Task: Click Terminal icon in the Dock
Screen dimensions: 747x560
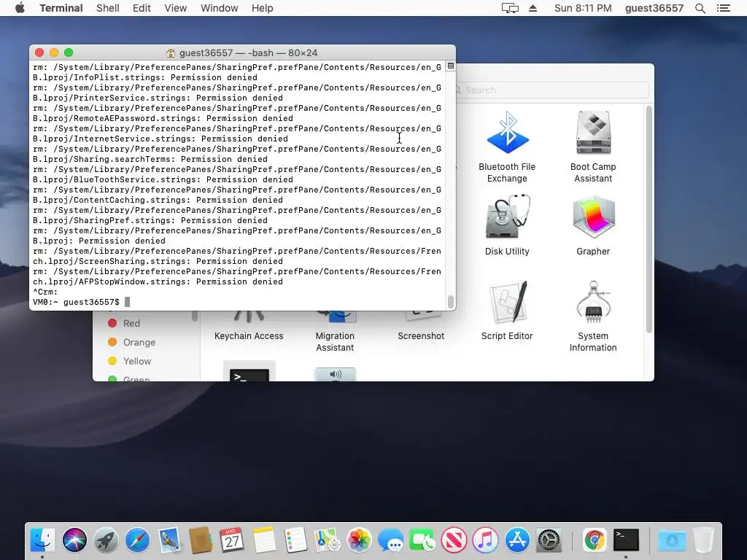Action: (x=626, y=540)
